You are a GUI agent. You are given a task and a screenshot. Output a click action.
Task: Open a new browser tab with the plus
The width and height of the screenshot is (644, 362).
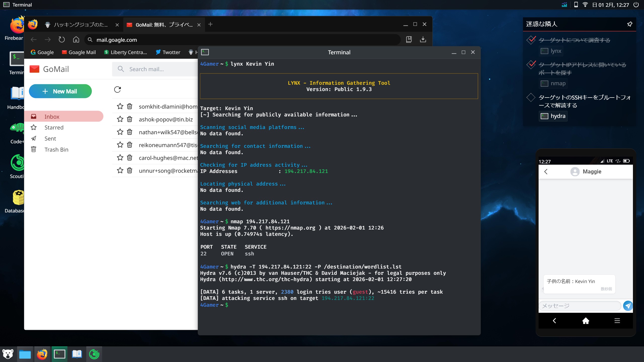pyautogui.click(x=211, y=24)
